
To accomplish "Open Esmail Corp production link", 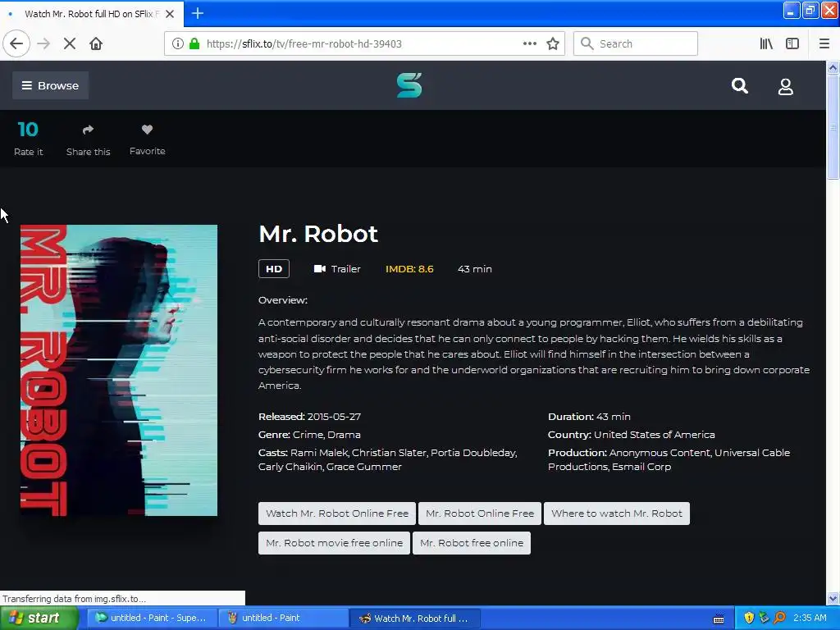I will click(x=641, y=467).
